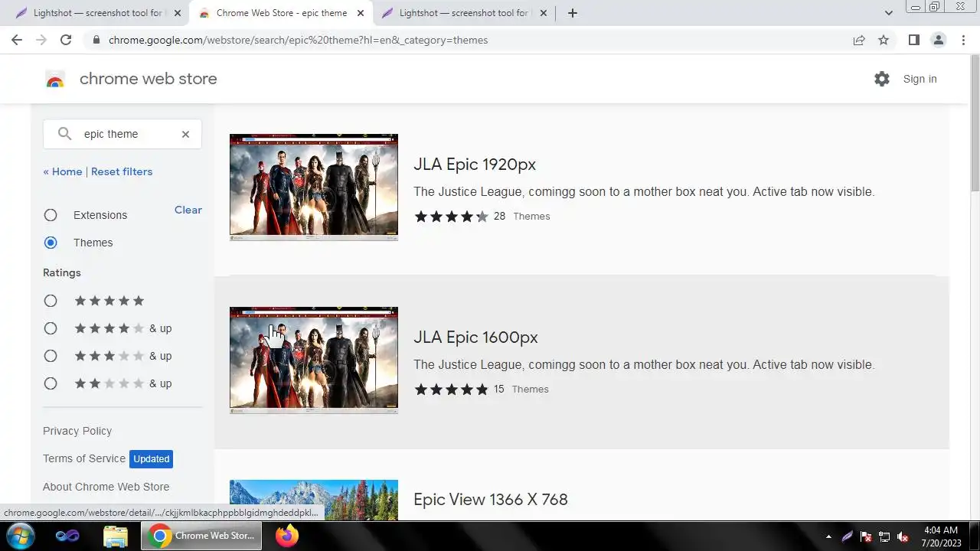Click Reset filters link

[122, 171]
